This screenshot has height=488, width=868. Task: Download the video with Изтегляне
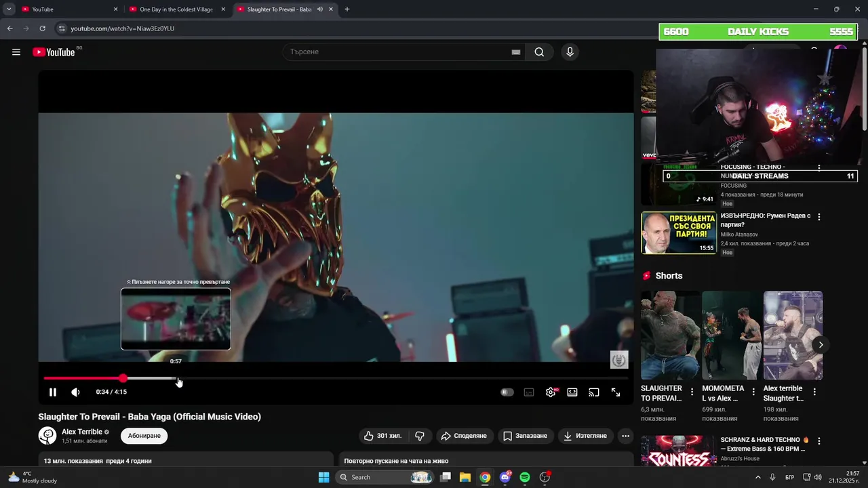point(585,436)
